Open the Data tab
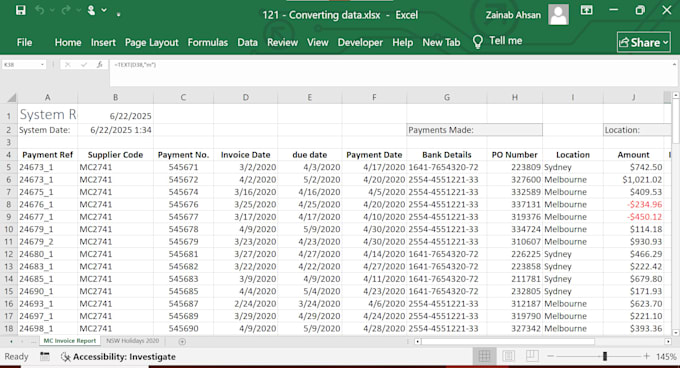 click(247, 42)
